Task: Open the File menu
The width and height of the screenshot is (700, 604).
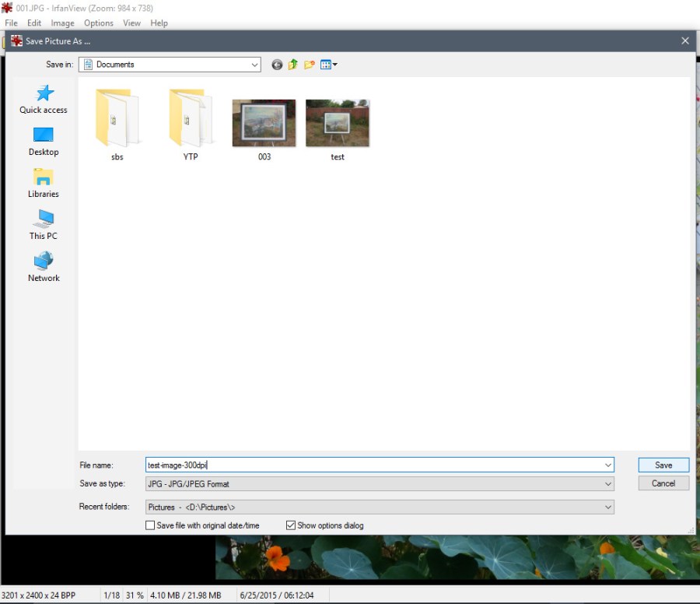Action: [x=11, y=23]
